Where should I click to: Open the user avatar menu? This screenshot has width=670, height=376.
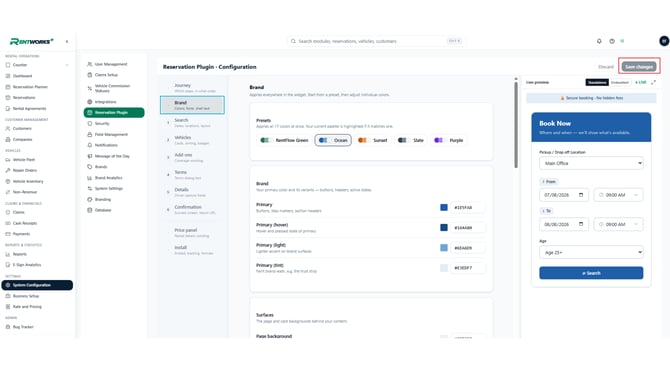[x=664, y=41]
